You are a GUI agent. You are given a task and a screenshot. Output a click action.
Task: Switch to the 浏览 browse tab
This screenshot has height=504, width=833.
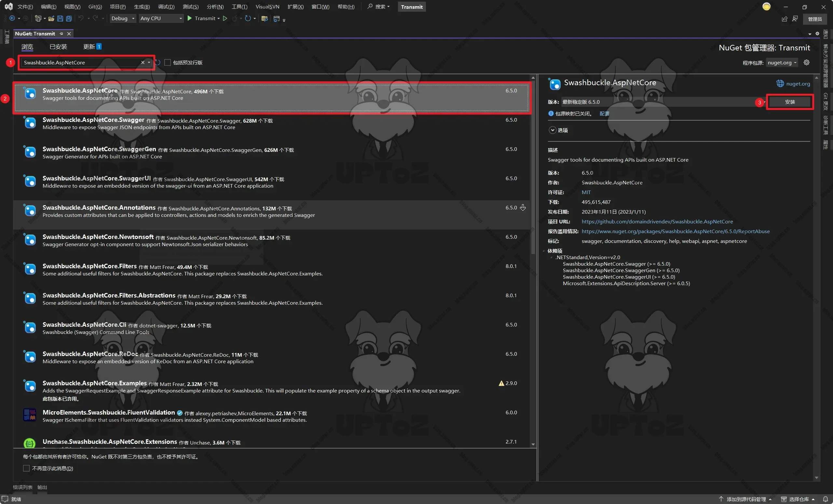[27, 46]
